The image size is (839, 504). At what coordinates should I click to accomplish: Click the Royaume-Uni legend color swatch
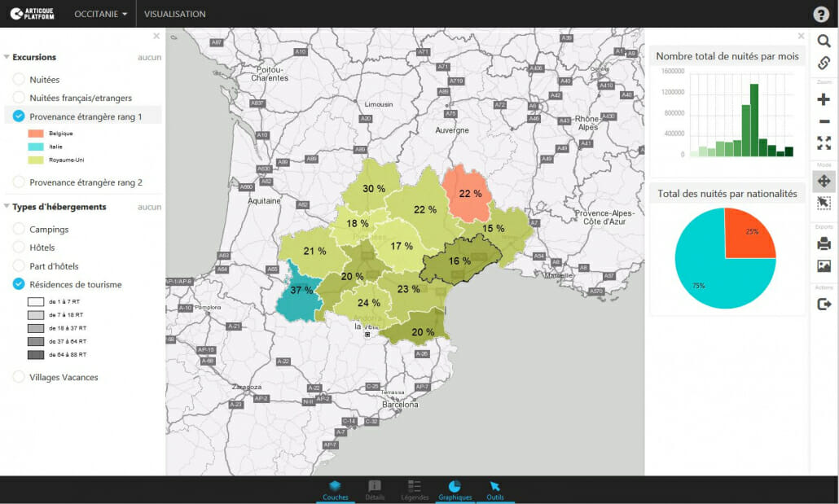pos(36,160)
